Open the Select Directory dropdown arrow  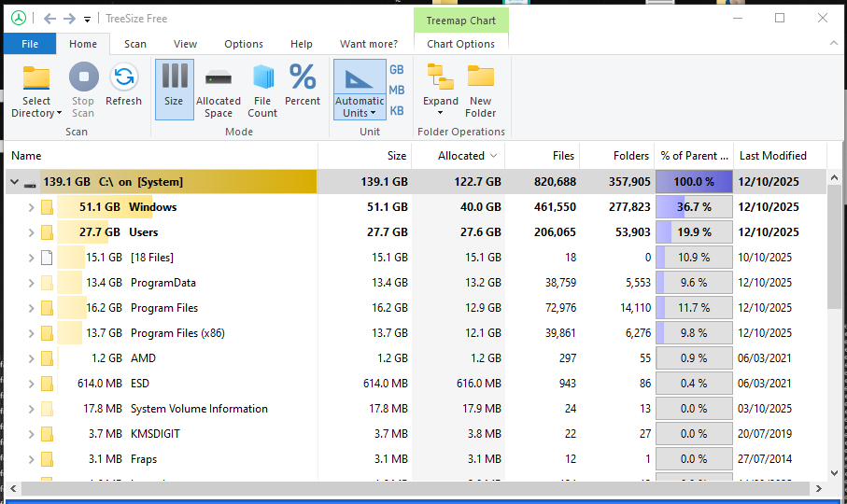(x=59, y=113)
